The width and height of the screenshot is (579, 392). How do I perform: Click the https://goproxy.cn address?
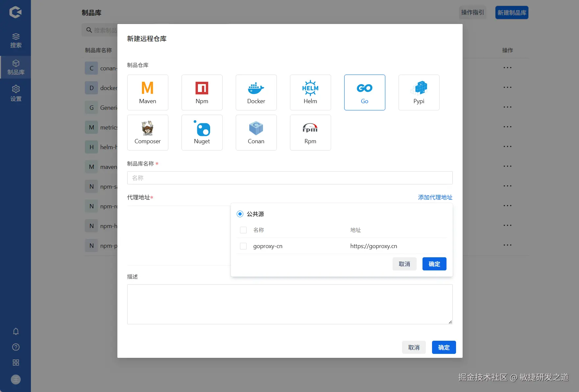point(374,246)
